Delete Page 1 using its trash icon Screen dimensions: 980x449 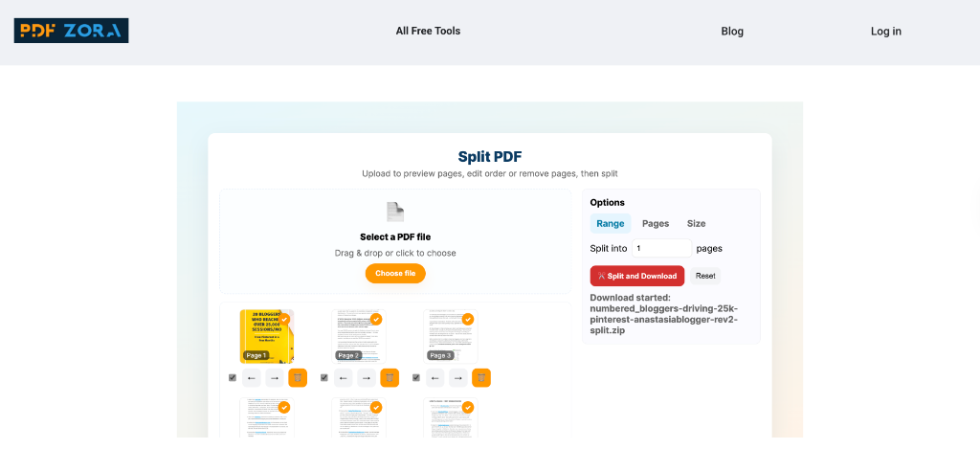(x=298, y=378)
